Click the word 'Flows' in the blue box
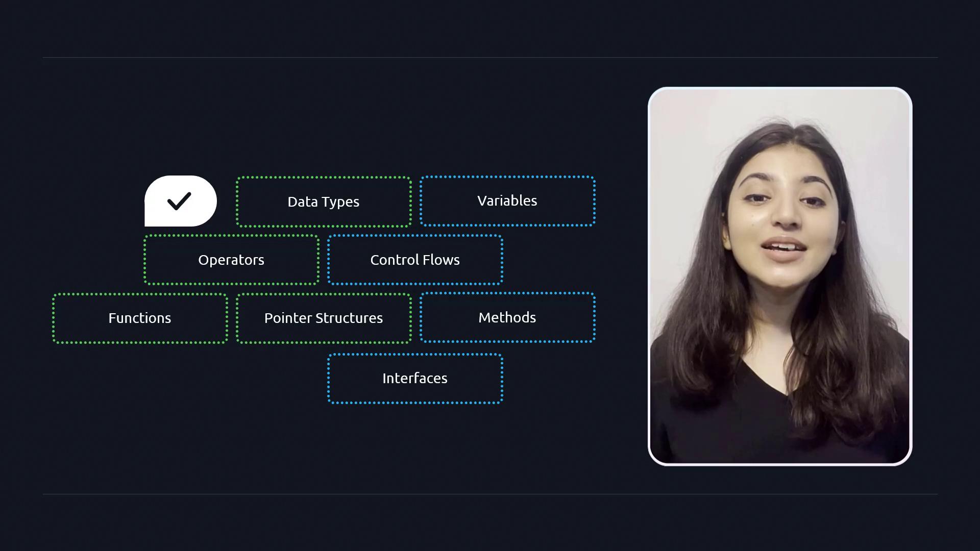This screenshot has width=980, height=551. [x=441, y=260]
